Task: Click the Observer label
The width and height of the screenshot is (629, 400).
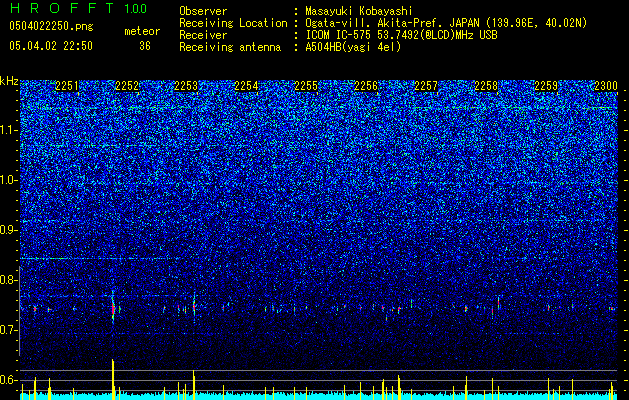Action: coord(203,11)
